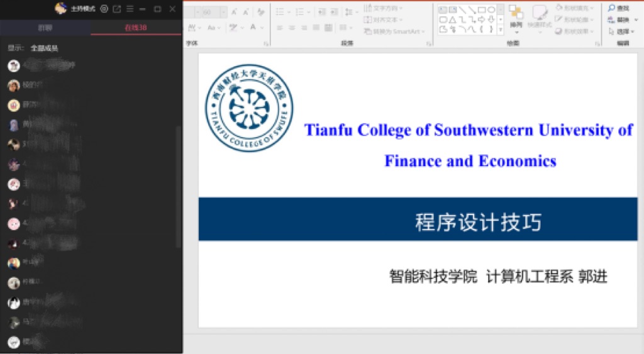Open 形状轮廓 shape outline
The width and height of the screenshot is (644, 354).
(x=574, y=19)
